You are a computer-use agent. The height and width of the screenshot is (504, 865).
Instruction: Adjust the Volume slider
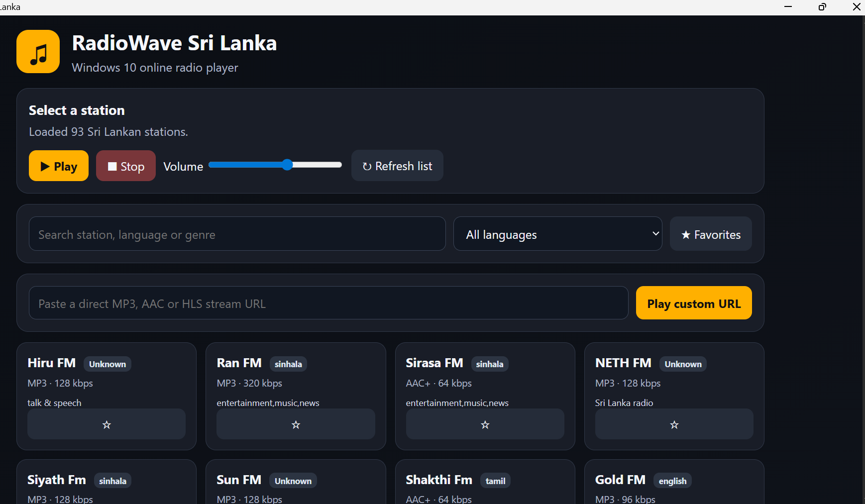tap(275, 165)
